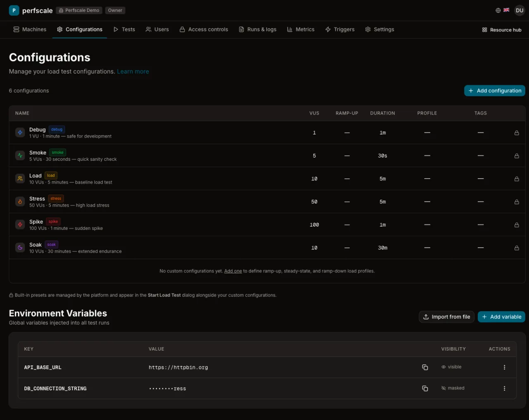Viewport: 529px width, 420px height.
Task: Open actions menu for DB_CONNECTION_STRING
Action: [504, 388]
